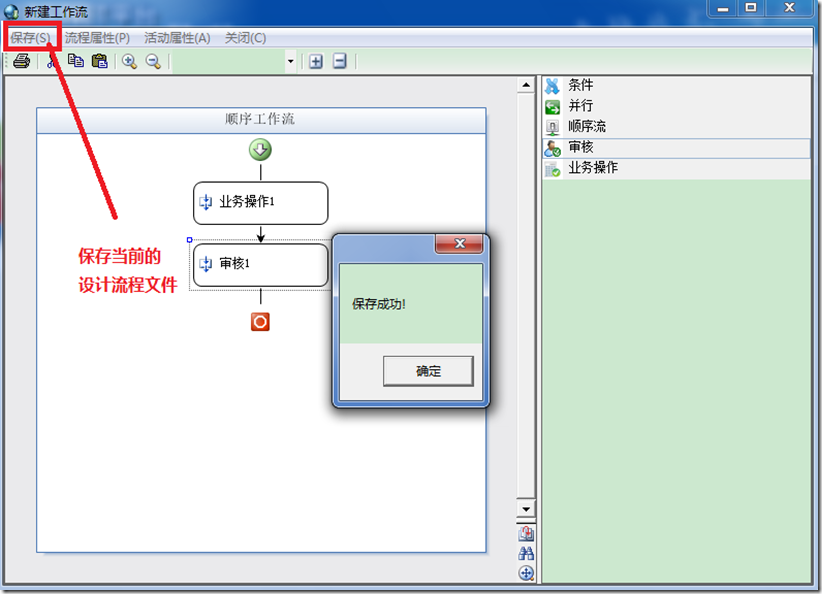Click the 审核 person icon
The image size is (822, 594).
[553, 148]
